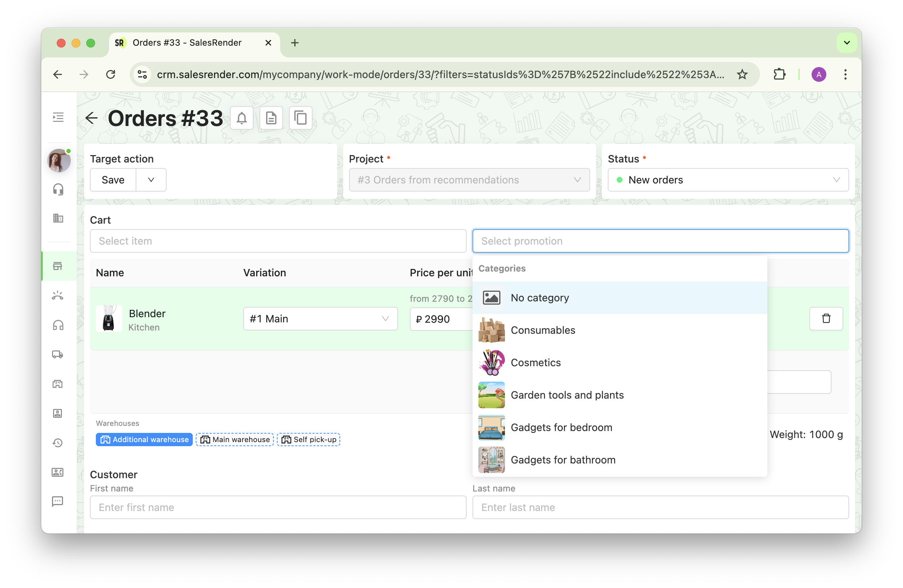Open the store orders icon in sidebar
The height and width of the screenshot is (588, 903).
[x=57, y=266]
